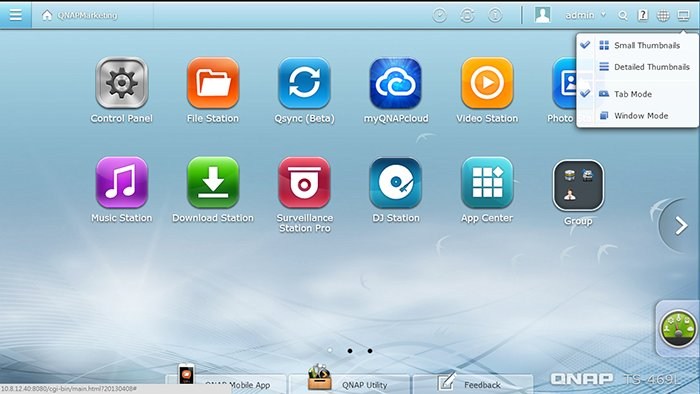700x394 pixels.
Task: Open the QNAP Mobile App link
Action: (226, 384)
